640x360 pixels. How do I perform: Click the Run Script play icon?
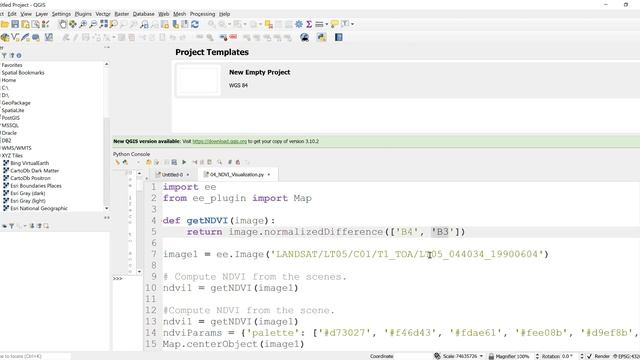[x=184, y=162]
